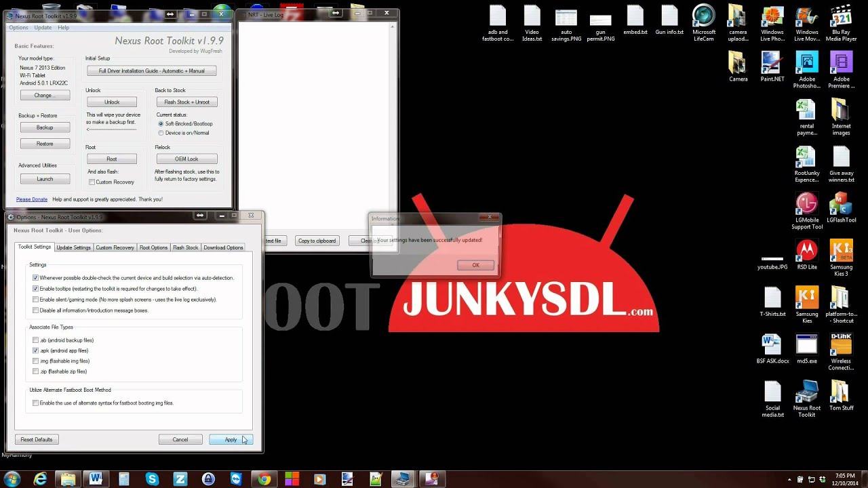Screen dimensions: 868x488
Task: Open the Update menu in Toolkit
Action: 43,28
